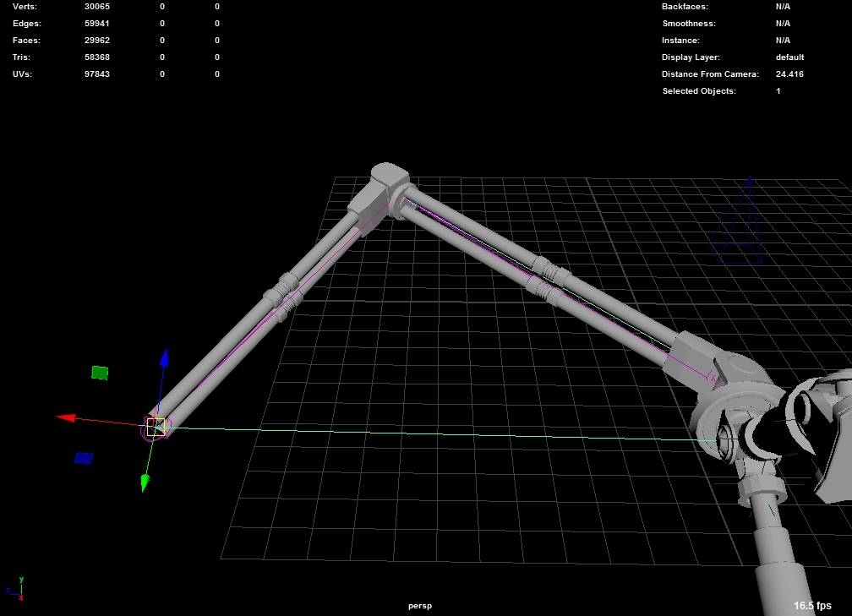Click the XYZ axis indicator in the corner
The height and width of the screenshot is (616, 852).
pyautogui.click(x=14, y=588)
